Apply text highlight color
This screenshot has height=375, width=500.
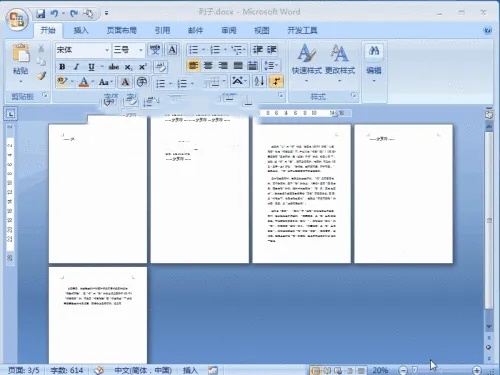click(x=62, y=81)
